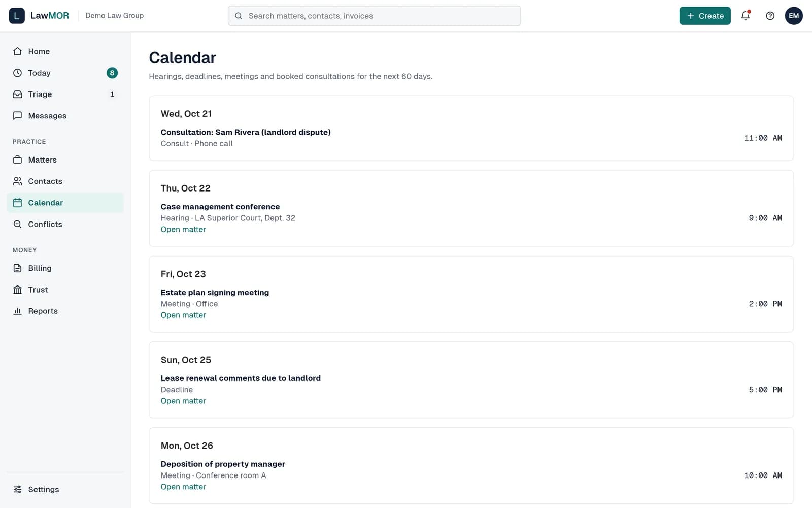Click the Sun, Oct 25 date heading

(x=186, y=360)
